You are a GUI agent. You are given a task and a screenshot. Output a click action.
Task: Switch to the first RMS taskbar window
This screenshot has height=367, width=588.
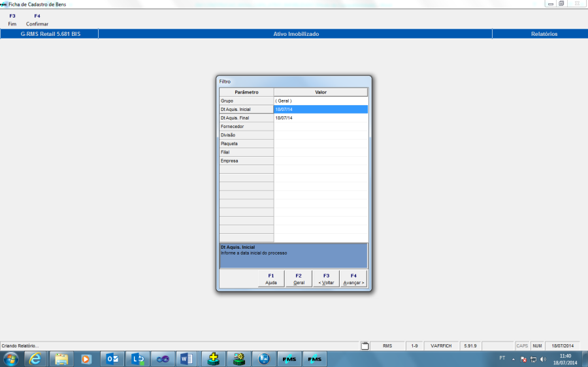coord(289,359)
